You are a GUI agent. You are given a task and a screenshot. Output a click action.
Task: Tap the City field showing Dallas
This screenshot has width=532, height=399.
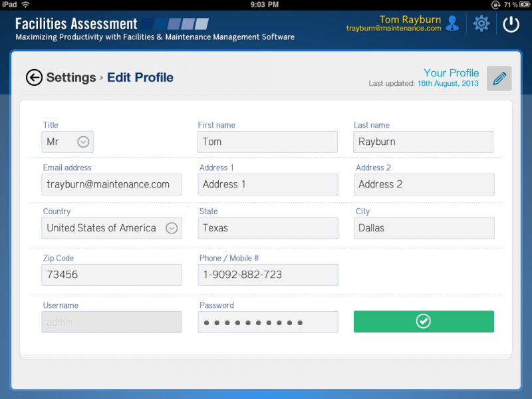[423, 228]
